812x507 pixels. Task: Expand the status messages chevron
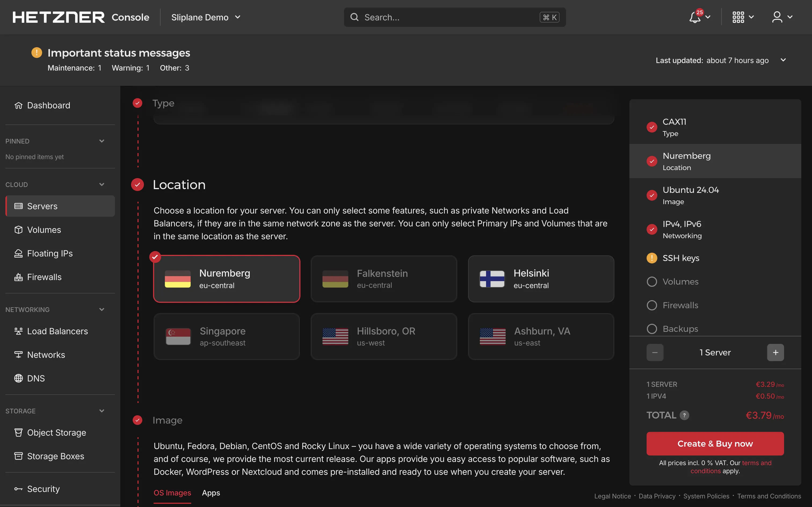point(783,60)
